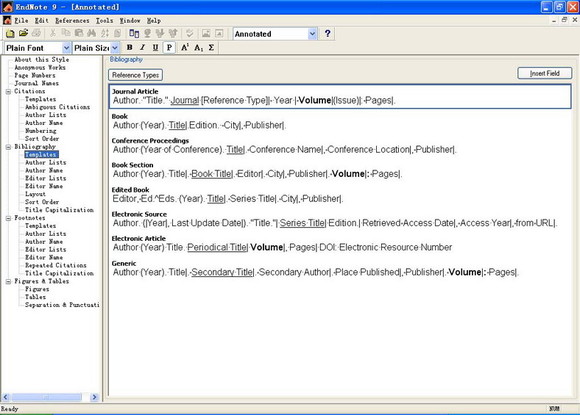
Task: Open the Tools menu
Action: (x=104, y=20)
